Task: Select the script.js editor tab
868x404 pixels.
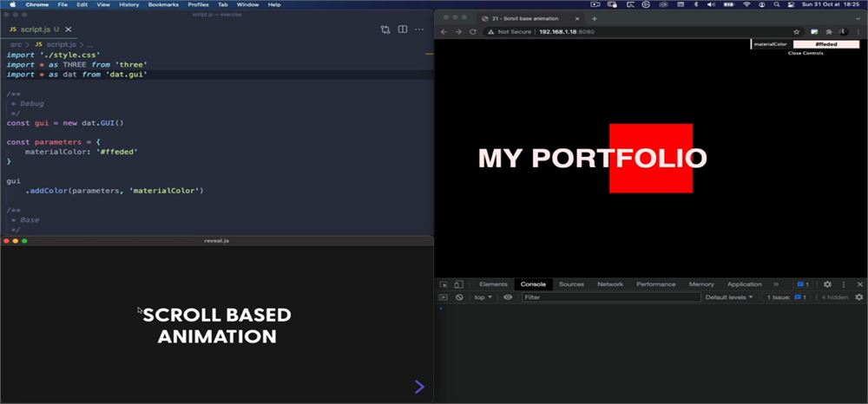Action: [x=40, y=29]
